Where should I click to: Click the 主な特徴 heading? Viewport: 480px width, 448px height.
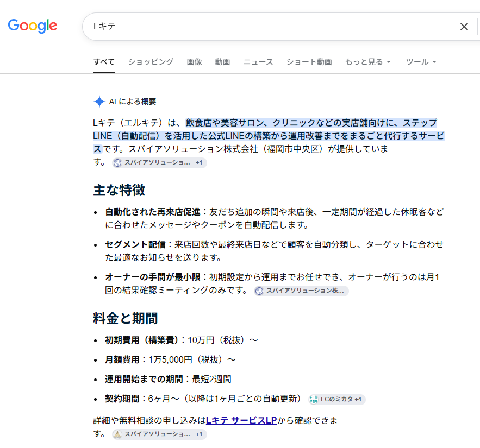point(119,190)
